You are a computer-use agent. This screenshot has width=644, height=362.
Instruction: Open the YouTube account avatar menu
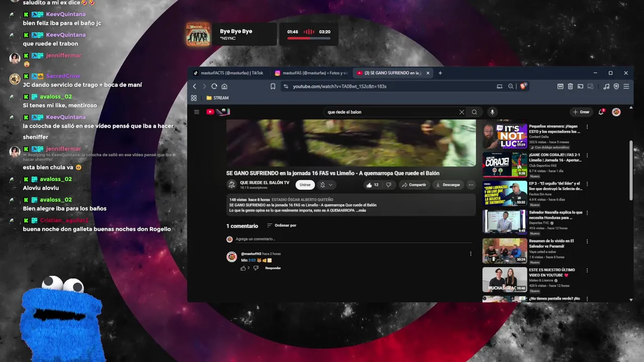tap(616, 112)
